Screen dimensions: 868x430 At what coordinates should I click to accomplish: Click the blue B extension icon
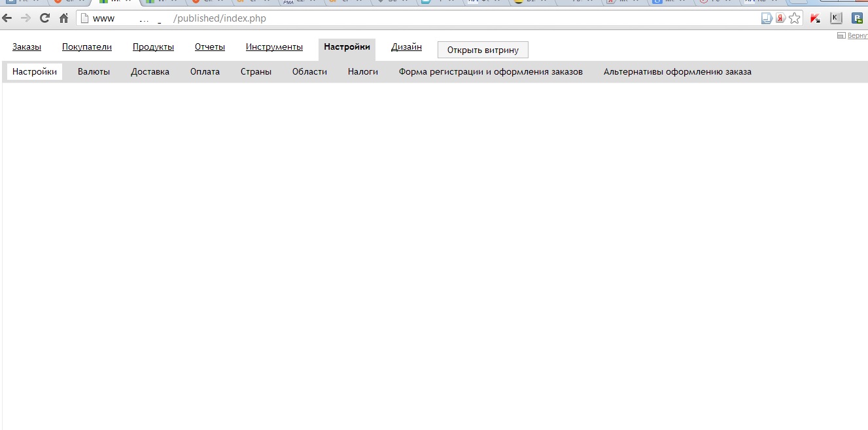tap(857, 18)
